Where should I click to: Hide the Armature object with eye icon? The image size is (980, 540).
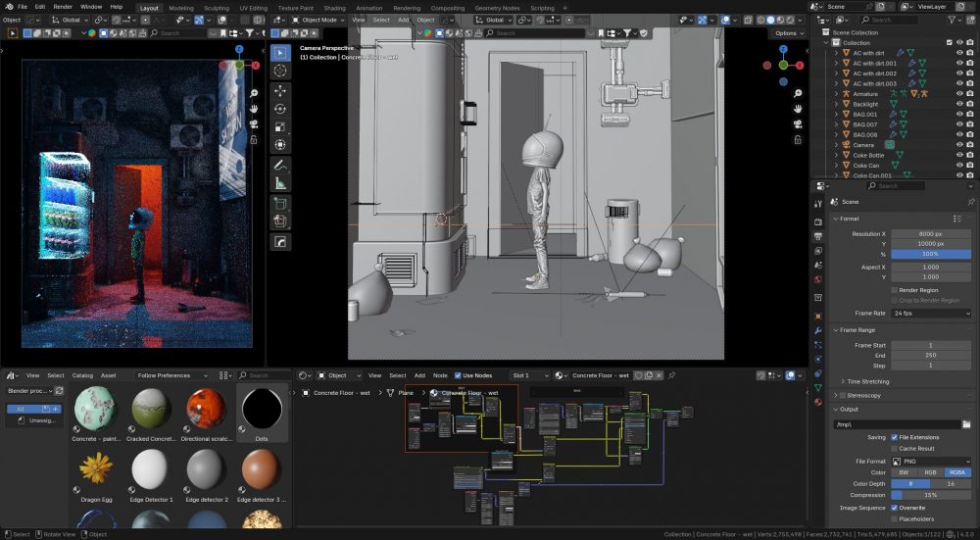(x=959, y=94)
